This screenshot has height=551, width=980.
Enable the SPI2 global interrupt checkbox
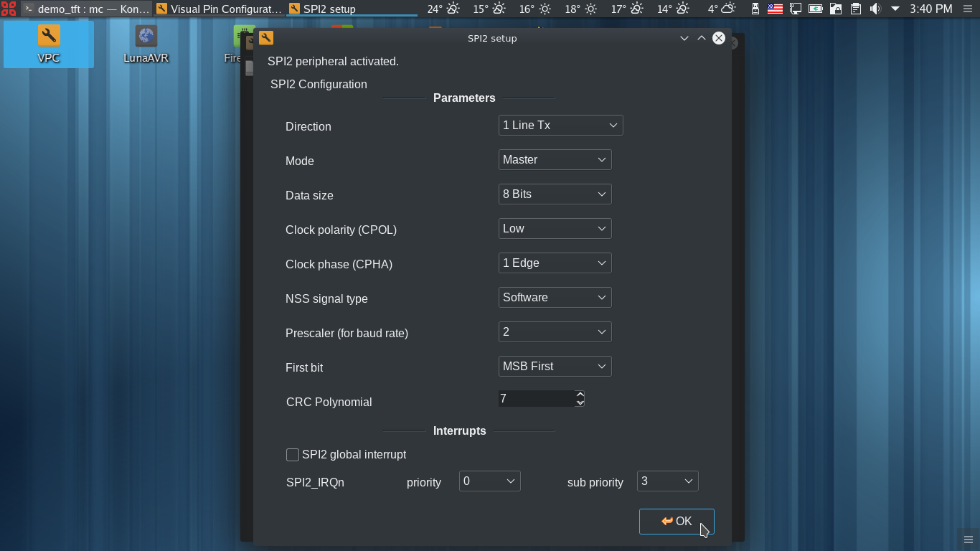293,455
